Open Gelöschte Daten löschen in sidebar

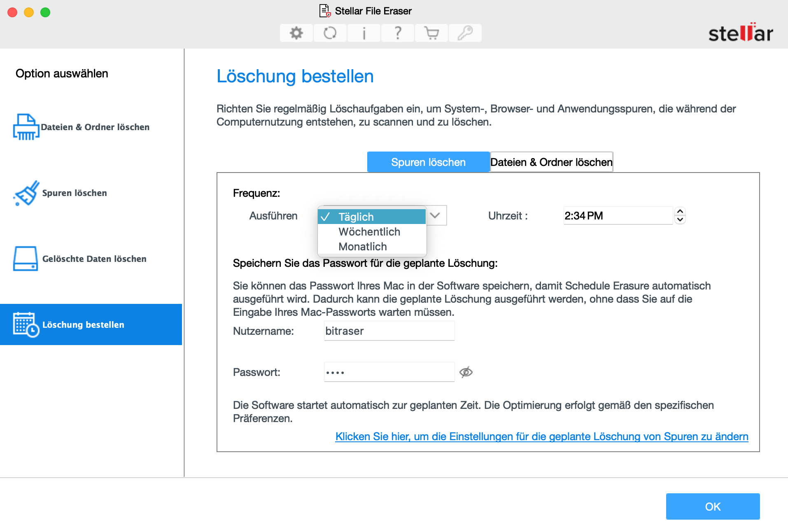click(x=91, y=259)
